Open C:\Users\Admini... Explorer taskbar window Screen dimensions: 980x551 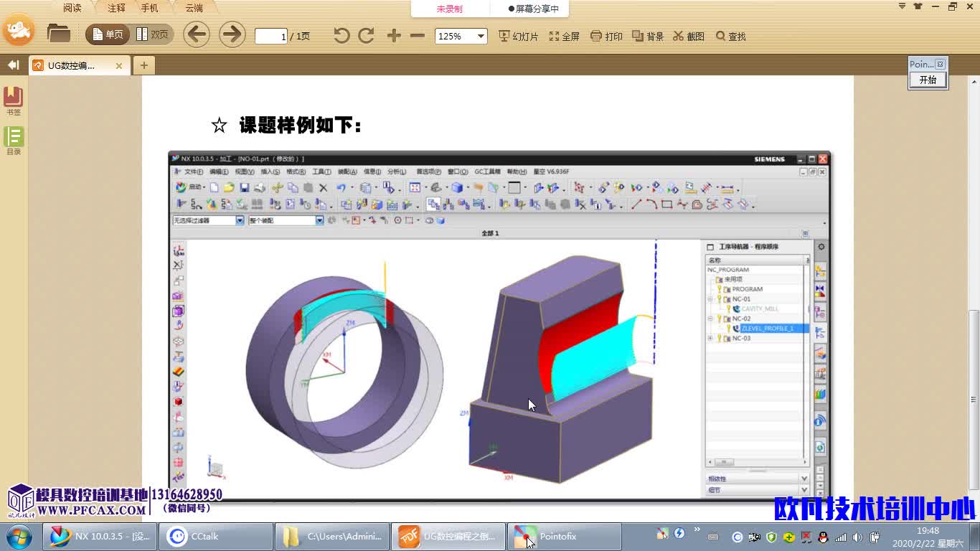pos(332,536)
